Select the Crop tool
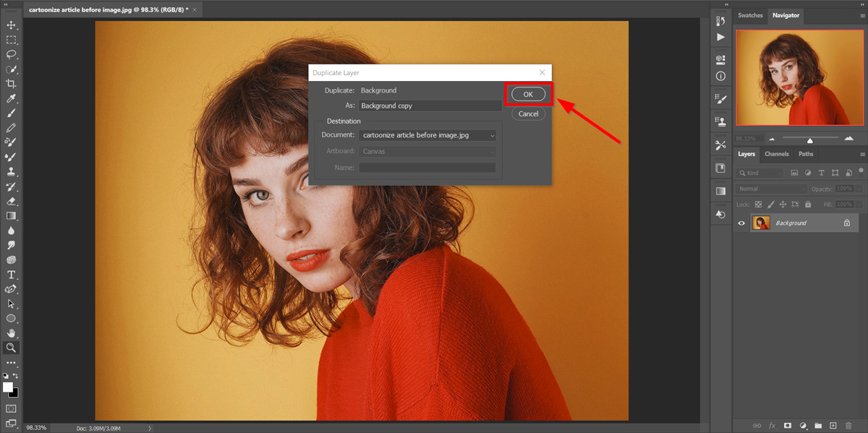The height and width of the screenshot is (433, 868). click(x=12, y=84)
